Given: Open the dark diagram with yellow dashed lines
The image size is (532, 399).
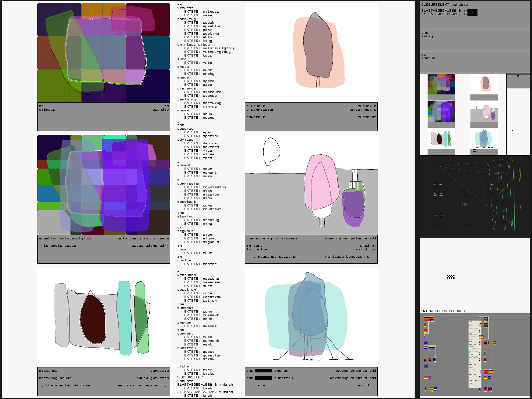Looking at the screenshot, I should (474, 197).
